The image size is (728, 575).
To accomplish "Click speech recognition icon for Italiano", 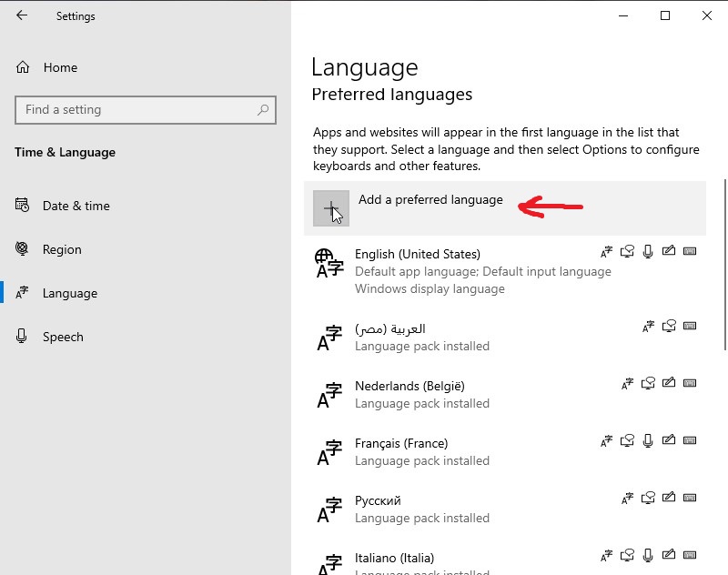I will point(648,555).
